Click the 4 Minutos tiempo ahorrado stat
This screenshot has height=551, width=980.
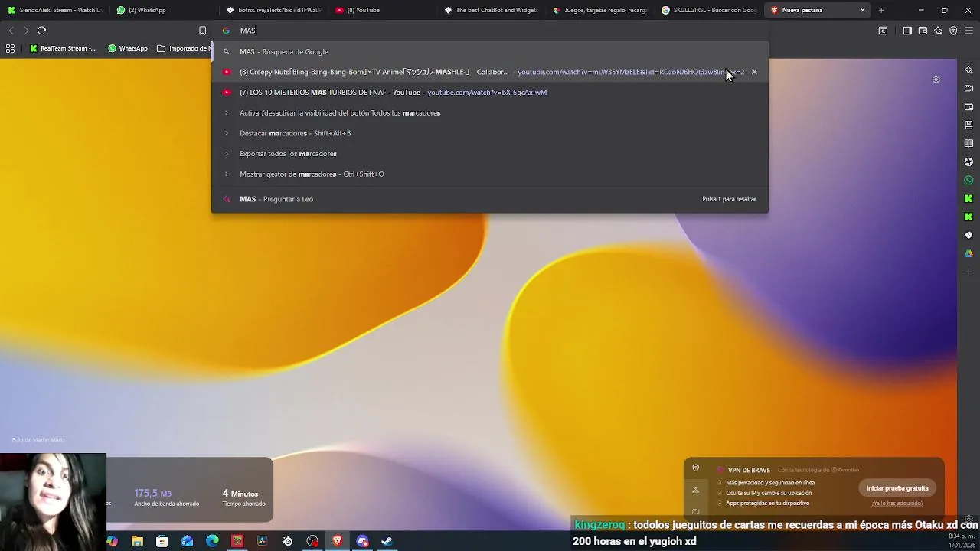click(243, 497)
